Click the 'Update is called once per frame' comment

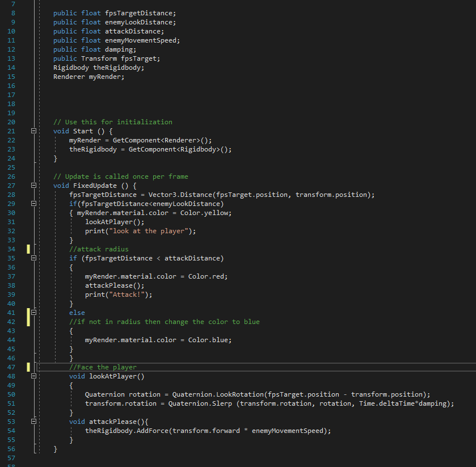pyautogui.click(x=120, y=176)
